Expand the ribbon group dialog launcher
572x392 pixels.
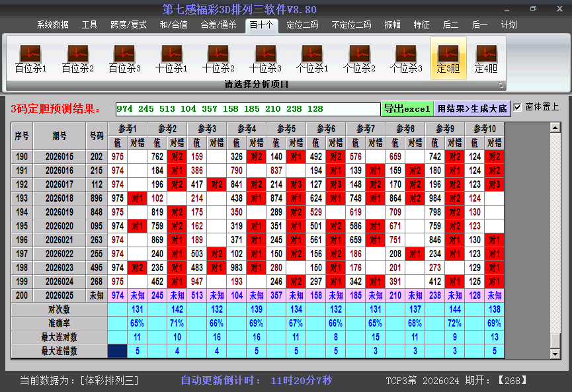pos(501,85)
